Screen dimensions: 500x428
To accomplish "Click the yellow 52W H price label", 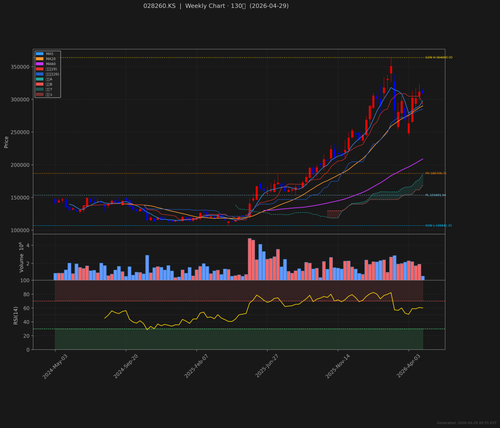I will tap(439, 58).
